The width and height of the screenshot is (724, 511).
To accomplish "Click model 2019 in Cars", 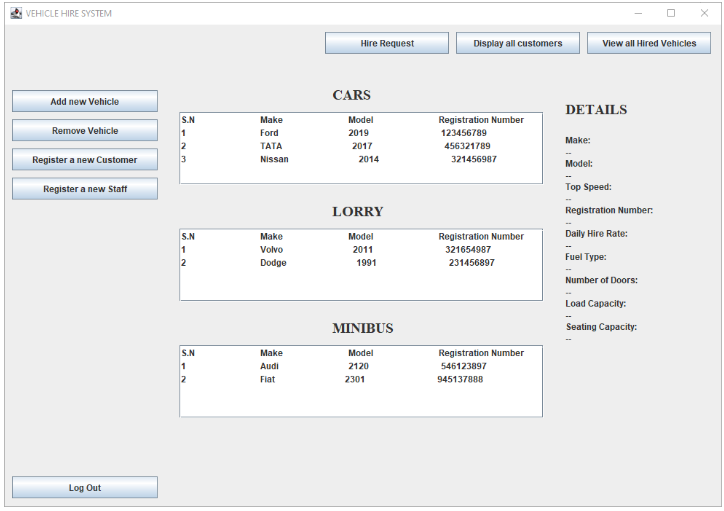I will point(358,133).
